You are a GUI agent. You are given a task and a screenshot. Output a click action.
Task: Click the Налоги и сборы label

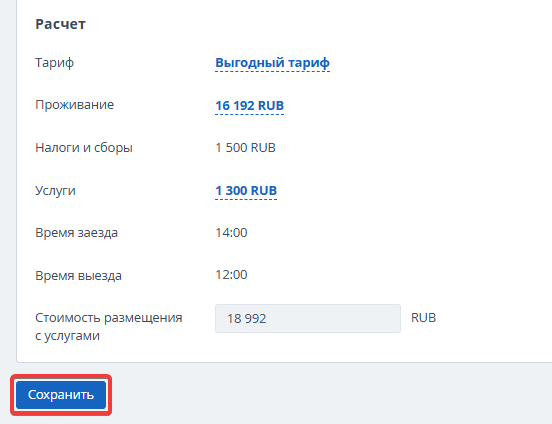(84, 148)
